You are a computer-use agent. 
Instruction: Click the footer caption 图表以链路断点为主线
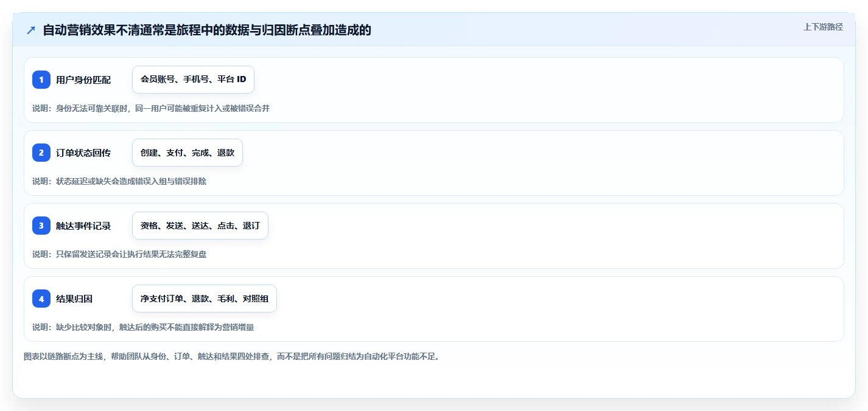tap(64, 356)
